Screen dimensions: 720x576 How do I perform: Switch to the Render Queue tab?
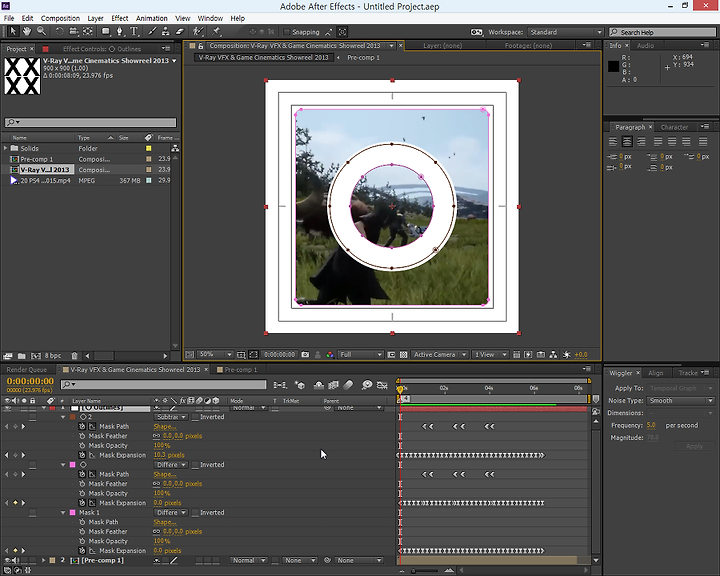(x=27, y=370)
